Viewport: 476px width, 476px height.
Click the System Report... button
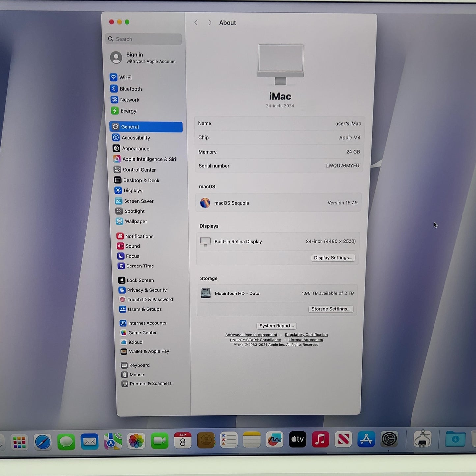[277, 326]
